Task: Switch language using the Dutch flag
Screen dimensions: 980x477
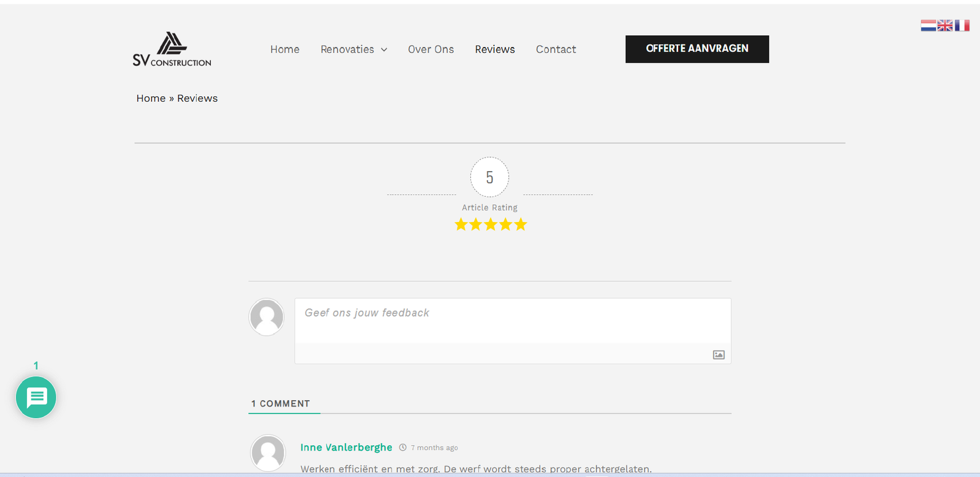Action: point(928,25)
